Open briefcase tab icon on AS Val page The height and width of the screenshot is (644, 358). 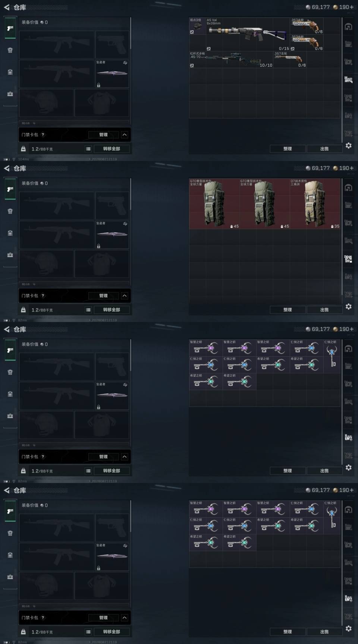point(10,94)
